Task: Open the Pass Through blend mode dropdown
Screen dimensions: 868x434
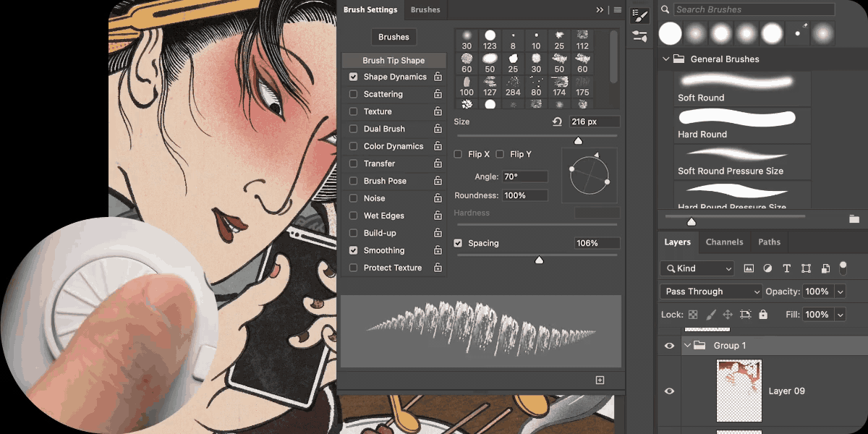Action: (710, 292)
